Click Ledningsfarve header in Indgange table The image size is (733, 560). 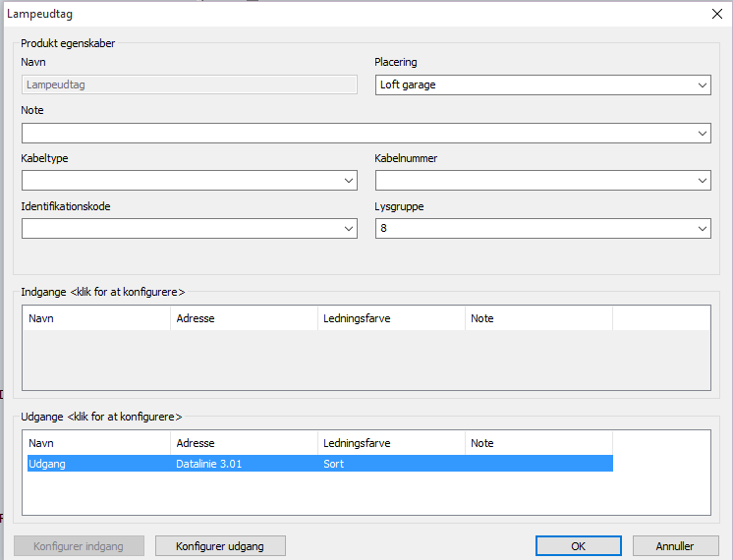pyautogui.click(x=391, y=318)
